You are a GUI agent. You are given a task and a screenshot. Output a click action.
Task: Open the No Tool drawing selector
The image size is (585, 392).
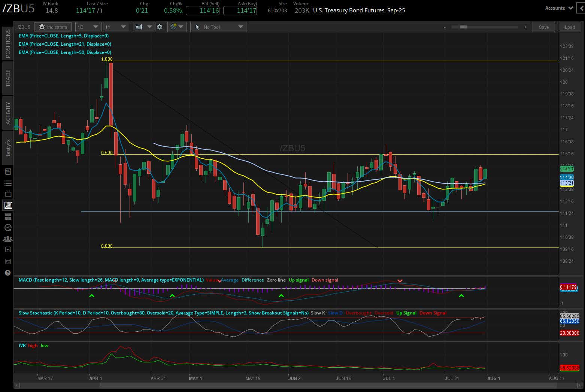218,27
